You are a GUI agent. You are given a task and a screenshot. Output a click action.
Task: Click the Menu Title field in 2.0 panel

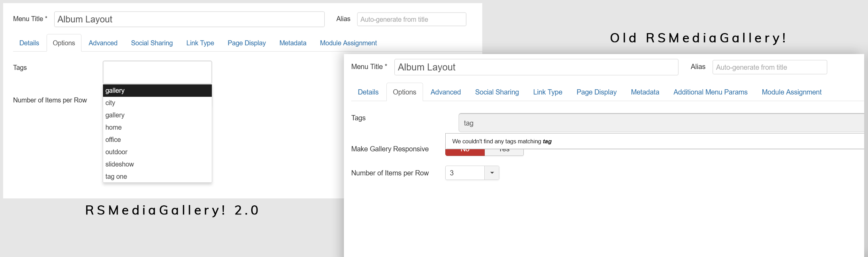pyautogui.click(x=189, y=19)
